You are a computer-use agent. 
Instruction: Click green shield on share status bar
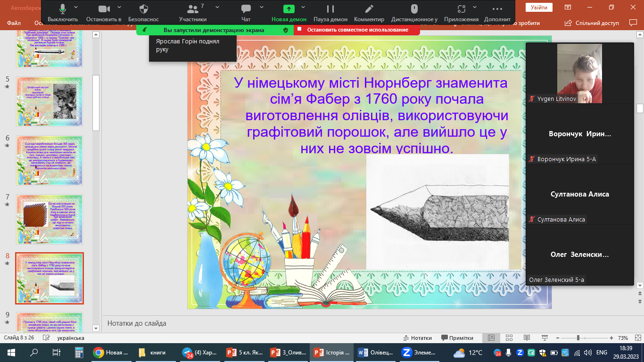(285, 30)
